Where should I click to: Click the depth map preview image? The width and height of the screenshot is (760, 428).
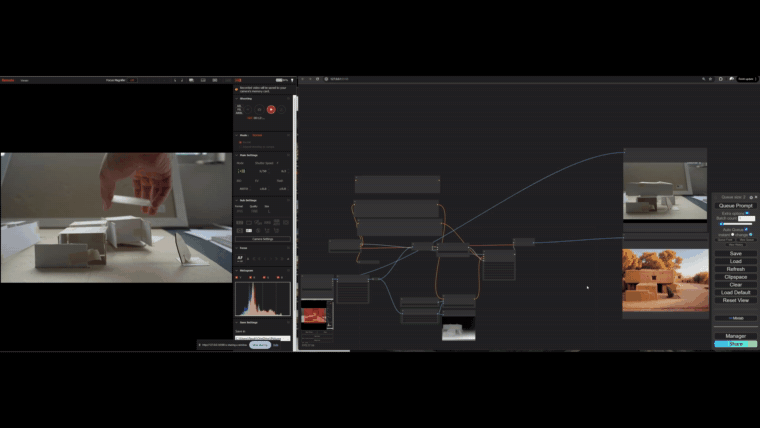point(459,329)
